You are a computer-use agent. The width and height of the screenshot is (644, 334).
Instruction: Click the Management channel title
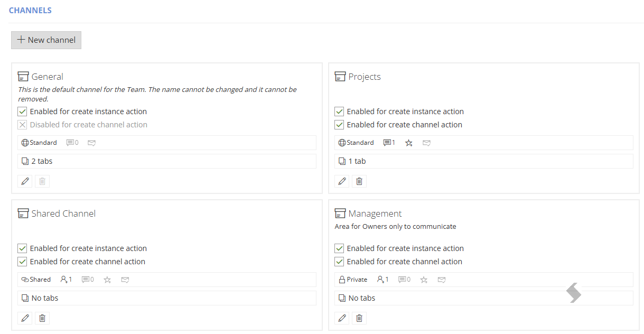pos(375,214)
